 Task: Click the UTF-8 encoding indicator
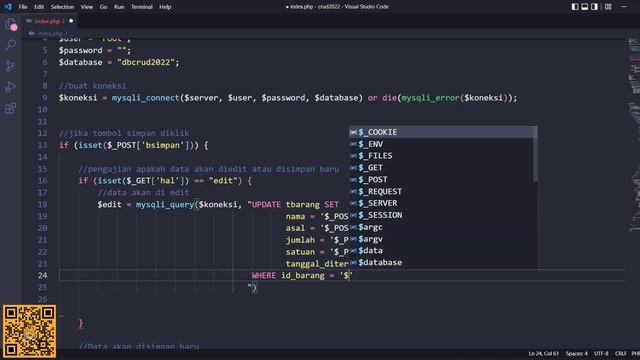click(x=601, y=353)
